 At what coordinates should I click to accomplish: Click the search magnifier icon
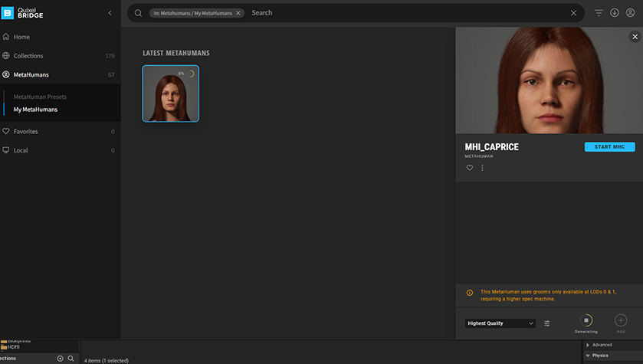[138, 13]
